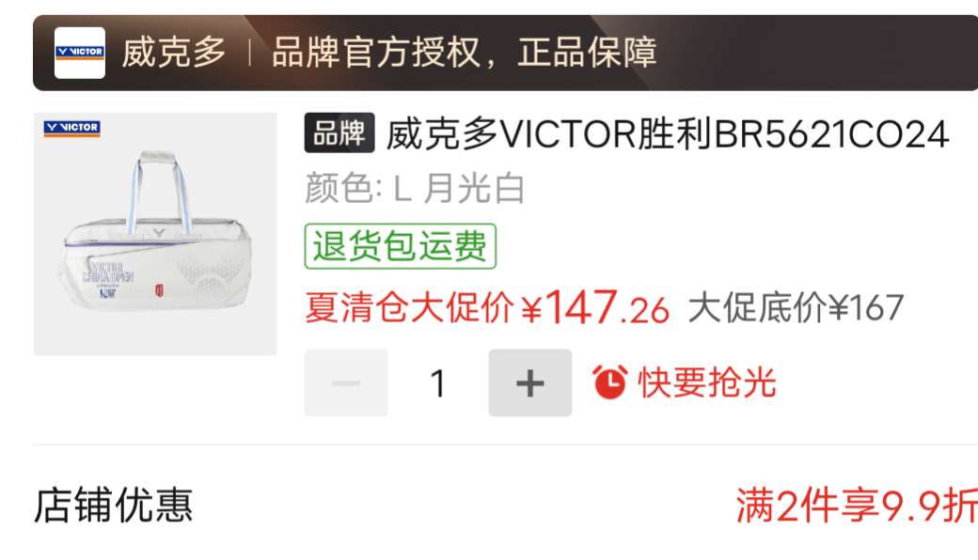978x560 pixels.
Task: Tap the Victor logo in the banner
Action: (80, 53)
